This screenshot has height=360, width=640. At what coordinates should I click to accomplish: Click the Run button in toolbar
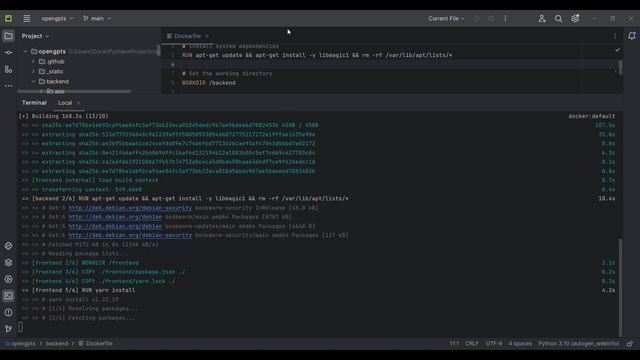click(476, 18)
